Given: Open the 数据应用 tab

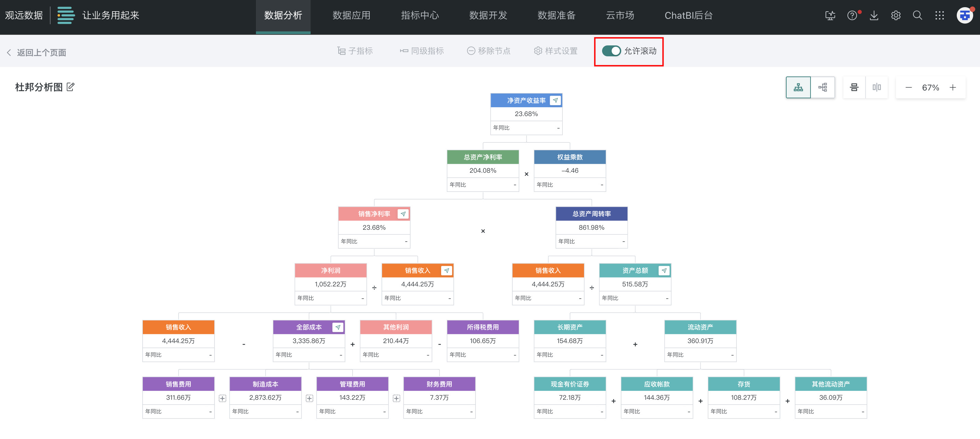Looking at the screenshot, I should (x=351, y=16).
